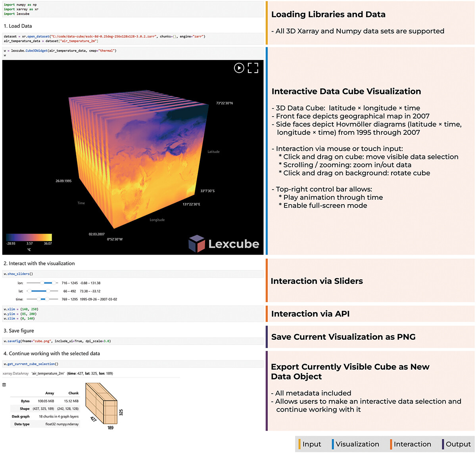Click the front map face of the cube
Viewport: 476px width, 454px height.
159,167
